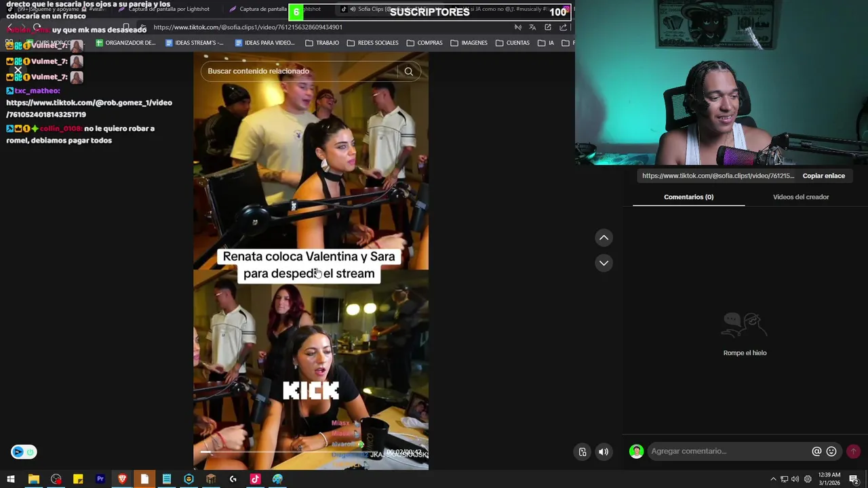
Task: Open Sticky Notes from taskbar
Action: click(x=78, y=479)
